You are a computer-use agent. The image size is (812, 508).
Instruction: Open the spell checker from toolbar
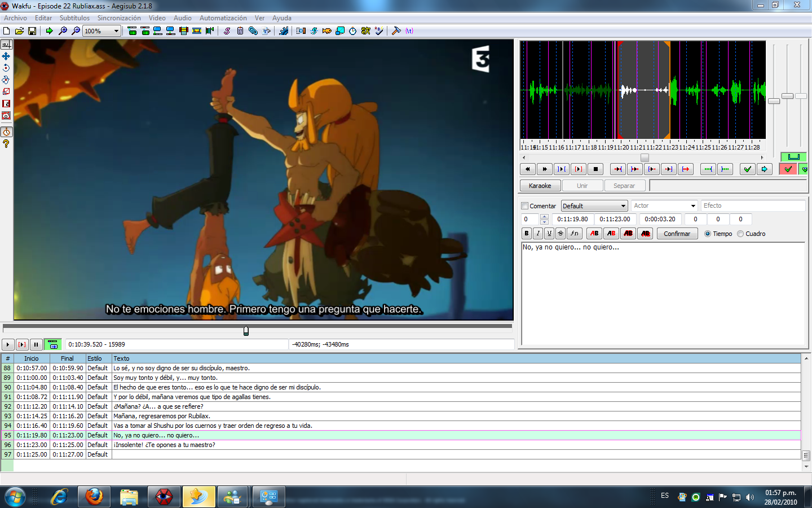click(x=379, y=31)
